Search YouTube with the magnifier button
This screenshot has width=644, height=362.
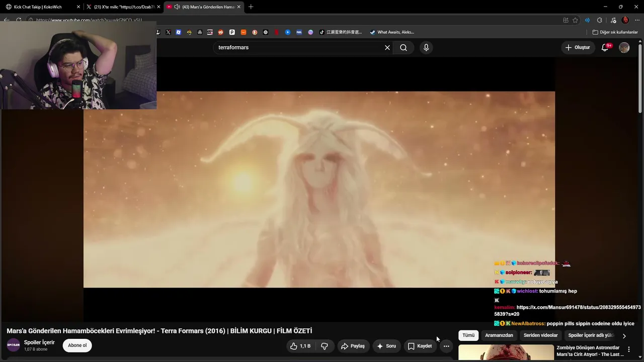pos(404,48)
